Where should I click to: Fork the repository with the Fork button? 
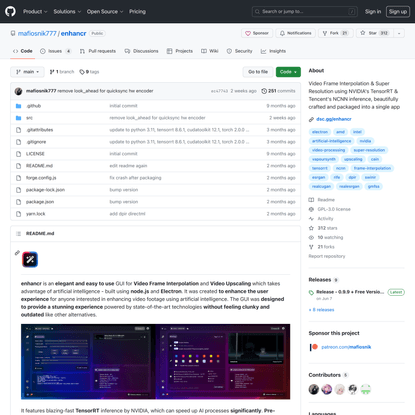pyautogui.click(x=335, y=33)
